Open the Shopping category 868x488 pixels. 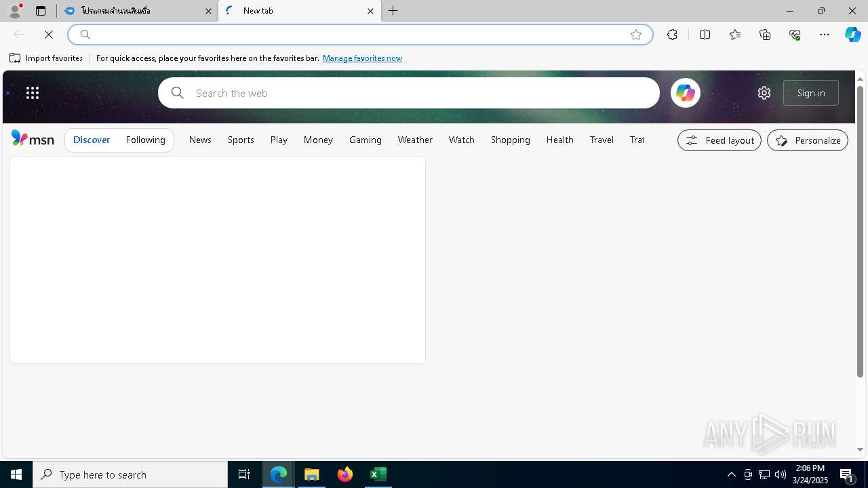(511, 140)
